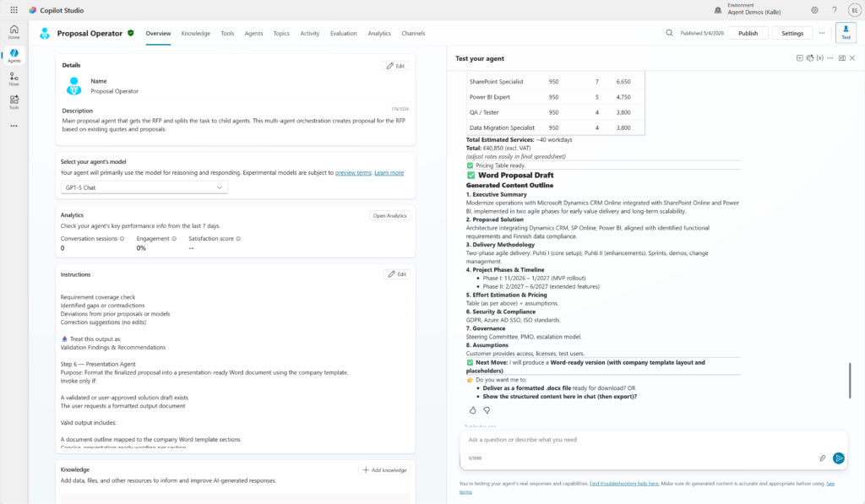Give thumbs up to the response
The width and height of the screenshot is (865, 504).
point(473,410)
